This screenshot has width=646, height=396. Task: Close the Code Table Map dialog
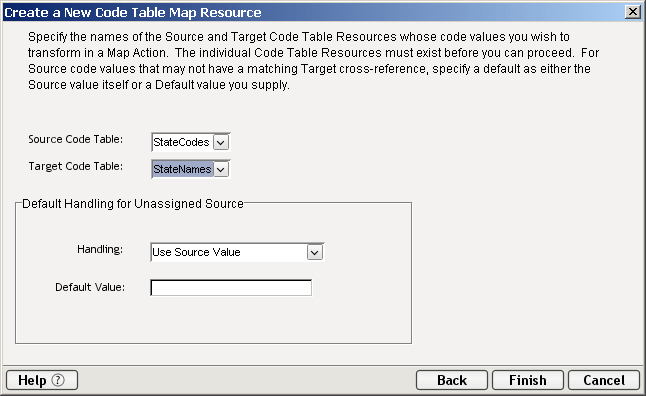pos(632,12)
